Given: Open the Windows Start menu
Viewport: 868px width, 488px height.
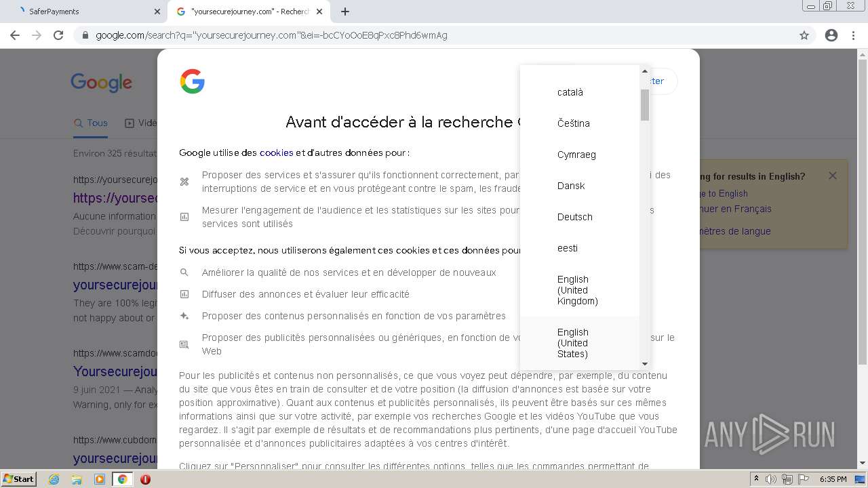Looking at the screenshot, I should pyautogui.click(x=18, y=479).
